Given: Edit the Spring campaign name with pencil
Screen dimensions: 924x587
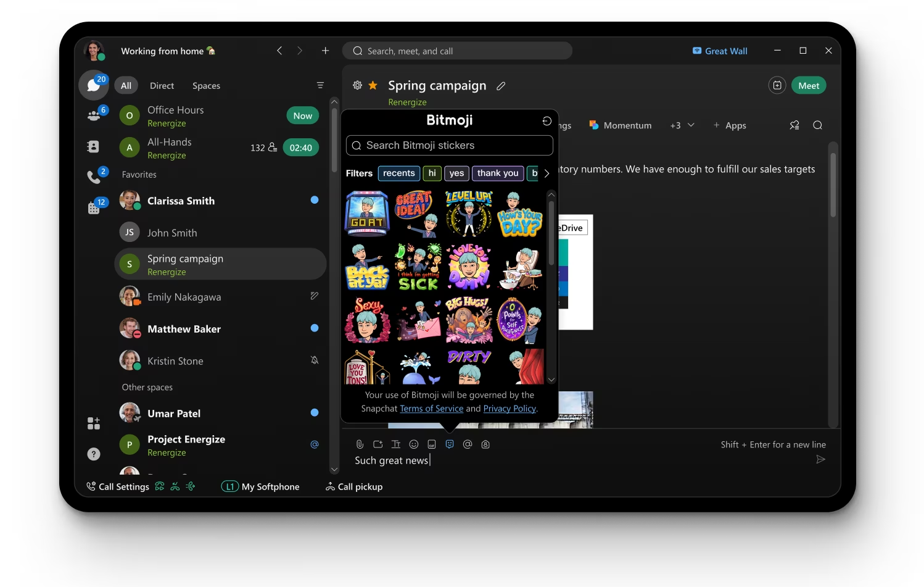Looking at the screenshot, I should pyautogui.click(x=501, y=86).
